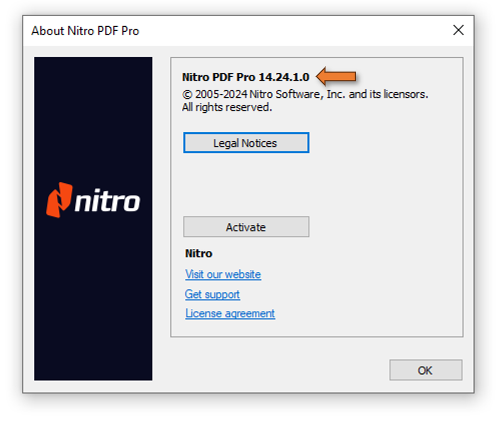Follow the Get support link
This screenshot has height=424, width=504.
213,295
